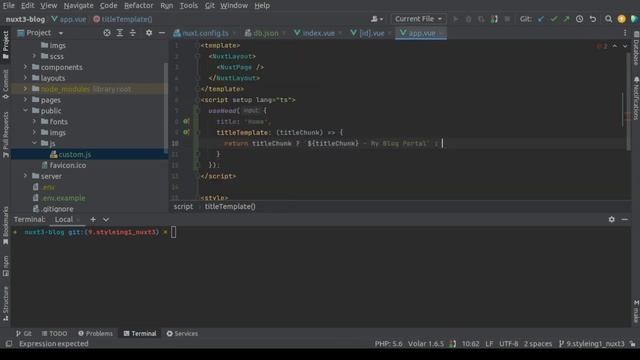640x360 pixels.
Task: Open the Problems tool window
Action: (x=96, y=333)
